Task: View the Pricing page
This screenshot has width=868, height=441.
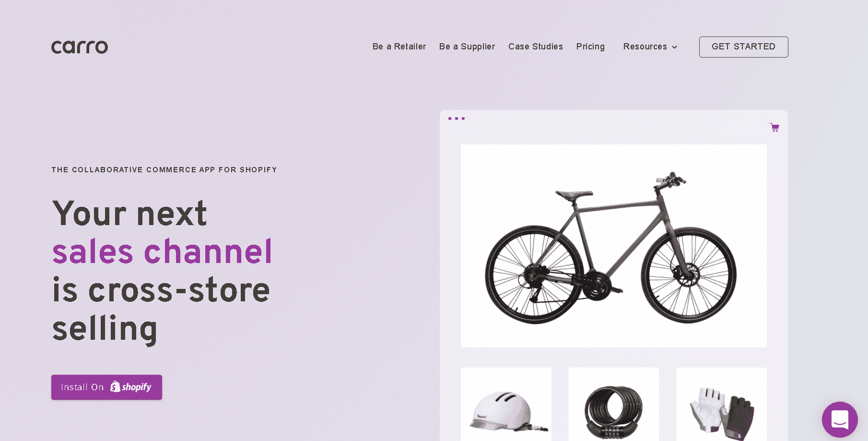Action: pyautogui.click(x=590, y=47)
